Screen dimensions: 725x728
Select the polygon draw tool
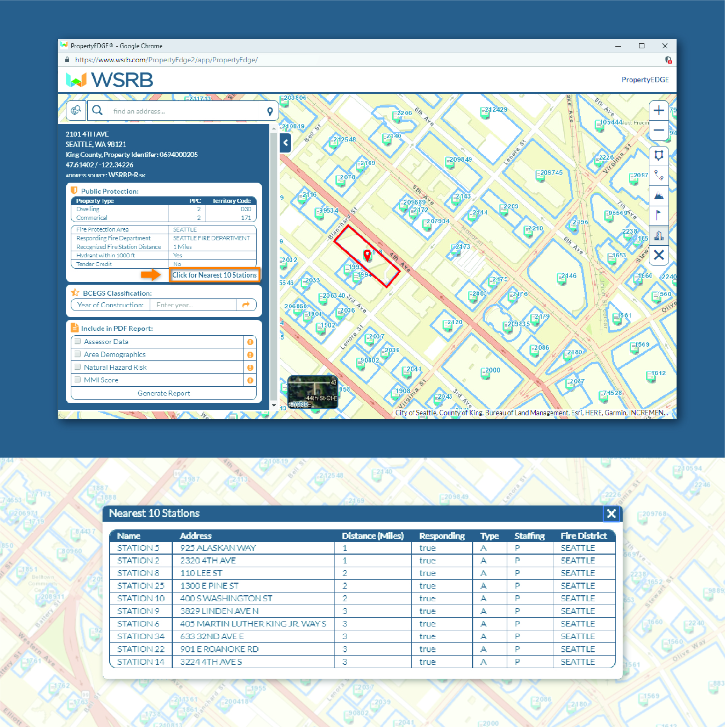pos(659,155)
